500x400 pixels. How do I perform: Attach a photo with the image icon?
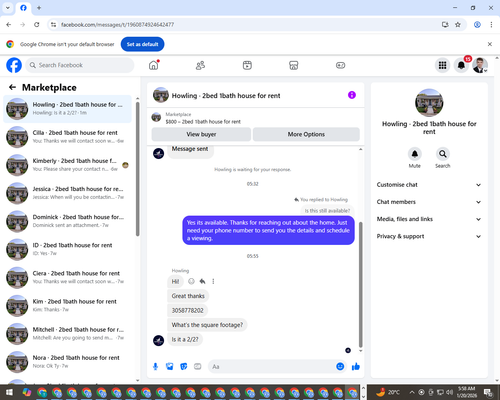tap(170, 367)
